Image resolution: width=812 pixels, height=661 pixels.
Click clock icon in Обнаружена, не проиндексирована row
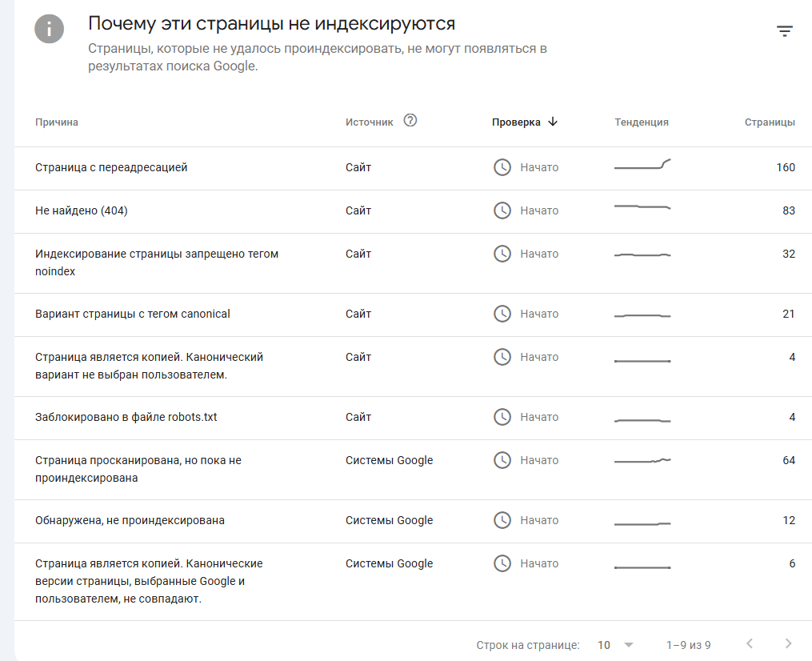point(502,520)
